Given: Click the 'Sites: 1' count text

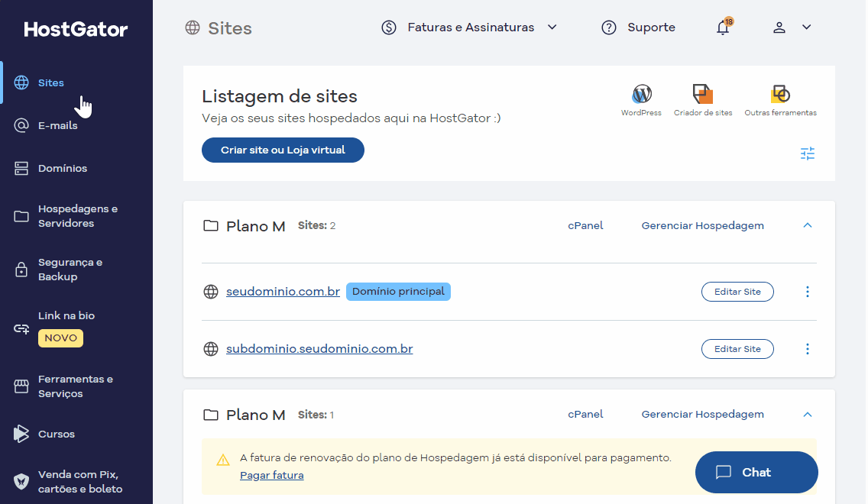Looking at the screenshot, I should (316, 415).
